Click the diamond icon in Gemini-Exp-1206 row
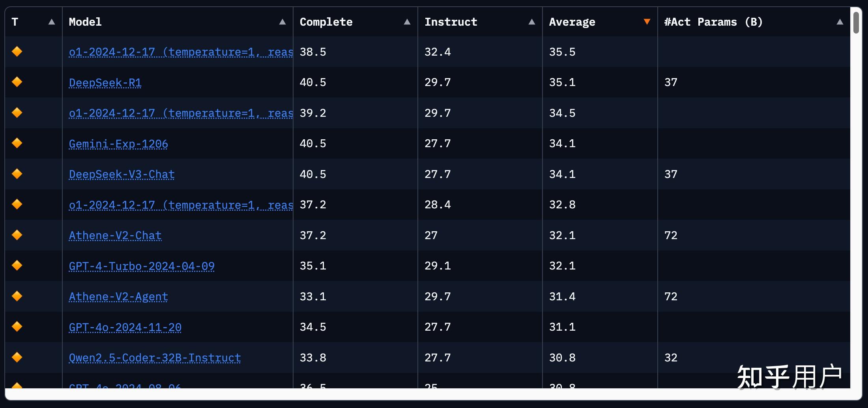Viewport: 868px width, 408px height. 17,143
